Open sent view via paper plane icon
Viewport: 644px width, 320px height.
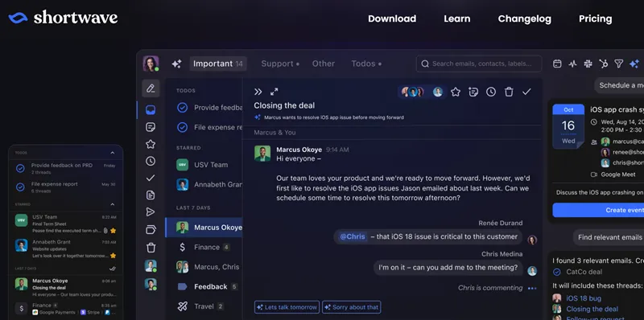[151, 212]
